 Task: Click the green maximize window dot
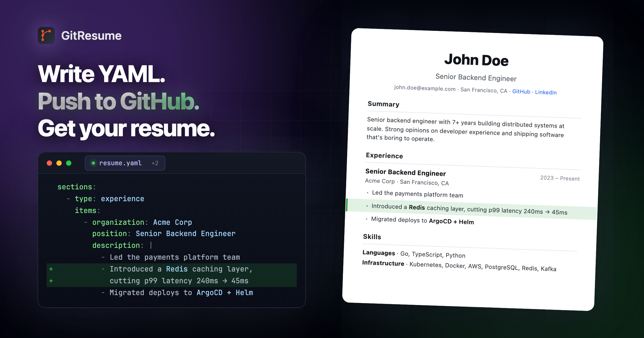[69, 163]
